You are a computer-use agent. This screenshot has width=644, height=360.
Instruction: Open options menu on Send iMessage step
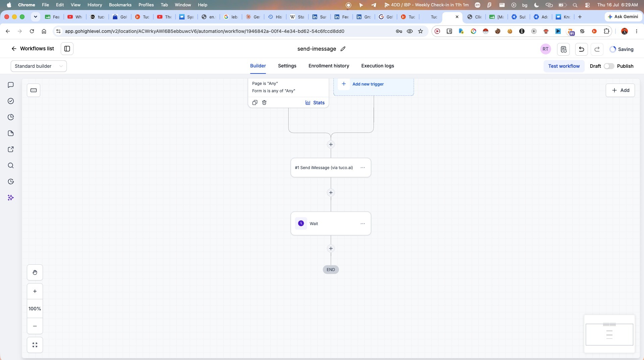363,167
